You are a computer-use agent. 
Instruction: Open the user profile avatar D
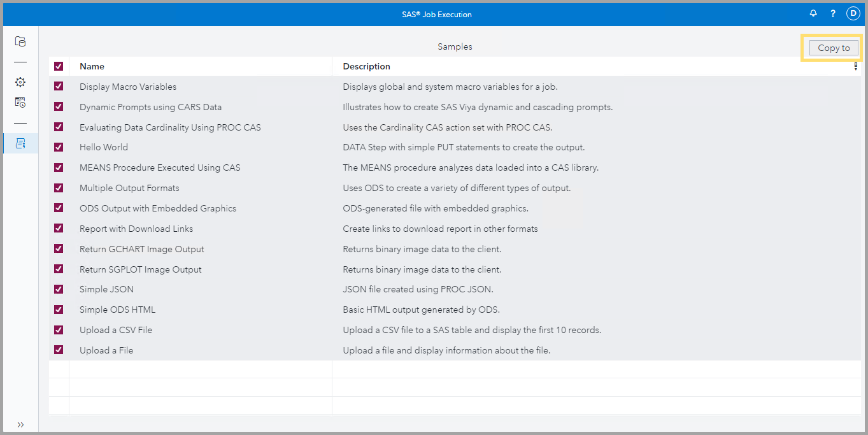(x=853, y=13)
